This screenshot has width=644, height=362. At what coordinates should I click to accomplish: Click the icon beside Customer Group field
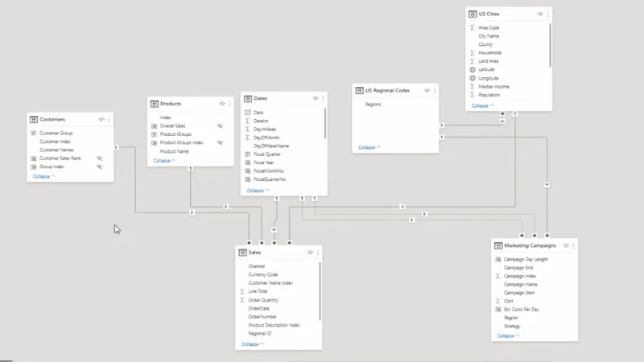pyautogui.click(x=34, y=133)
